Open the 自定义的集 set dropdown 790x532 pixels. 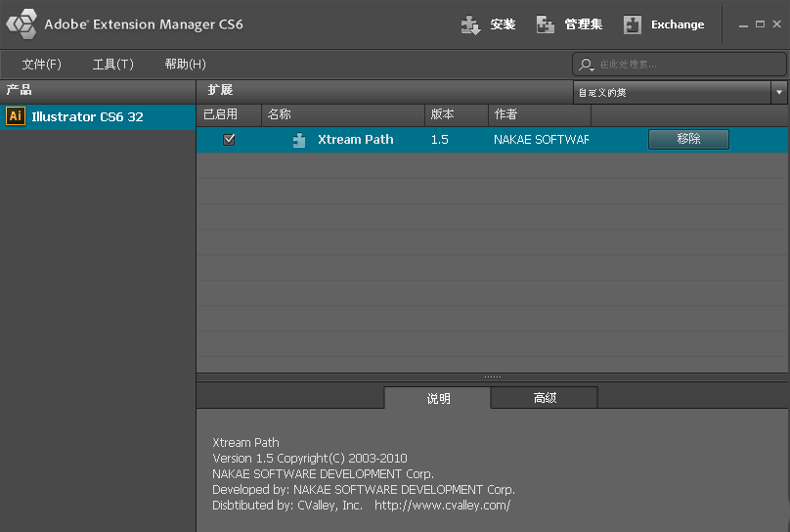pos(672,93)
